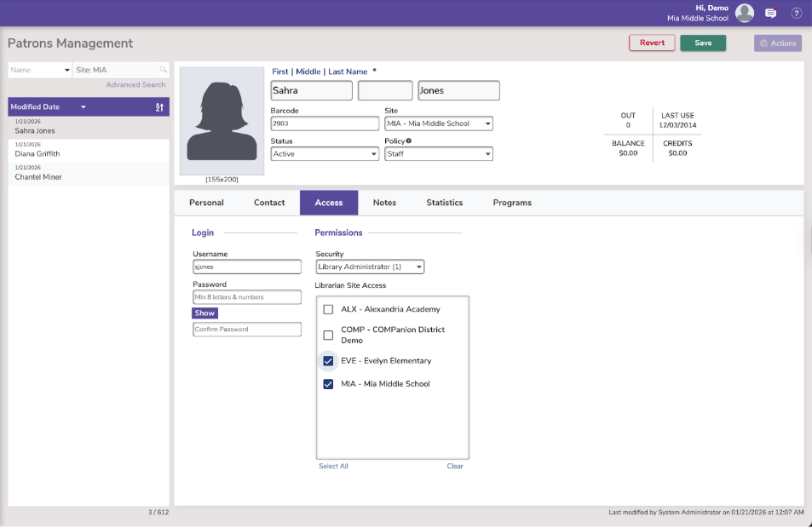Viewport: 812px width, 528px height.
Task: Open the Contact tab
Action: pyautogui.click(x=269, y=203)
